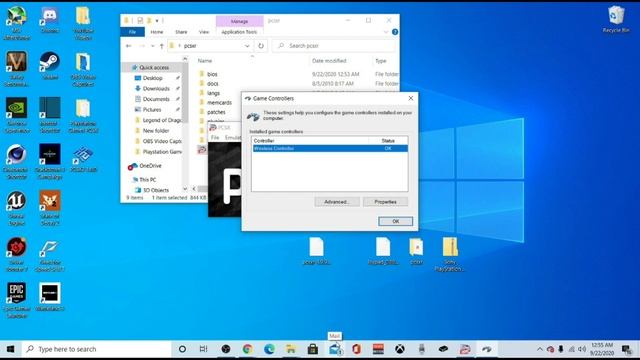Launch Google Chrome from the taskbar

pyautogui.click(x=247, y=349)
